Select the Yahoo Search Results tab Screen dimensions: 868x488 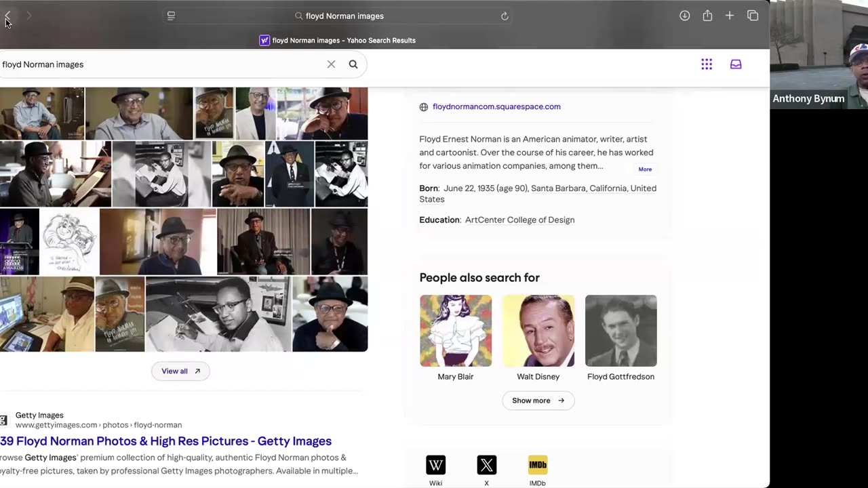click(338, 41)
